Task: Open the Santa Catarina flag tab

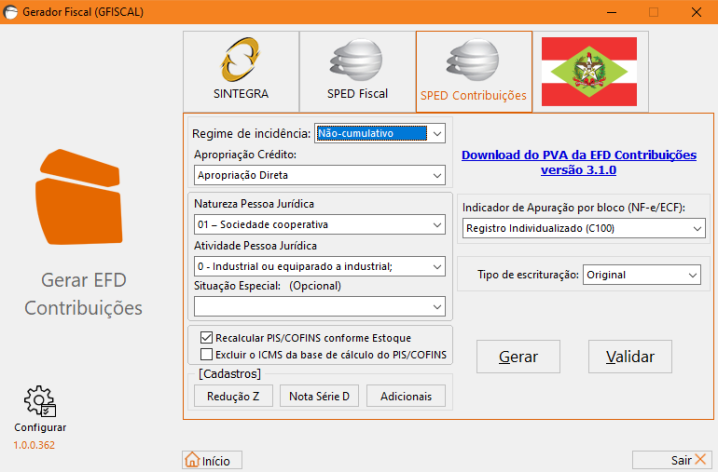Action: pos(590,71)
